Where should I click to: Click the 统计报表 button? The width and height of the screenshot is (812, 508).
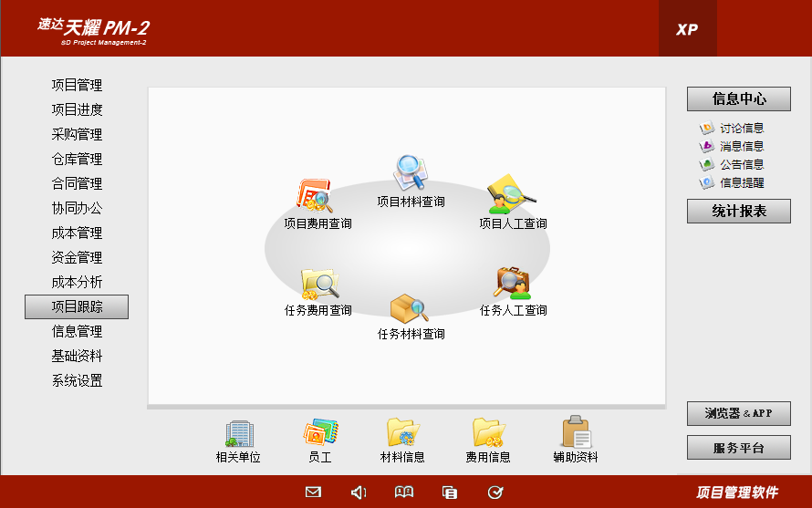[x=738, y=212]
